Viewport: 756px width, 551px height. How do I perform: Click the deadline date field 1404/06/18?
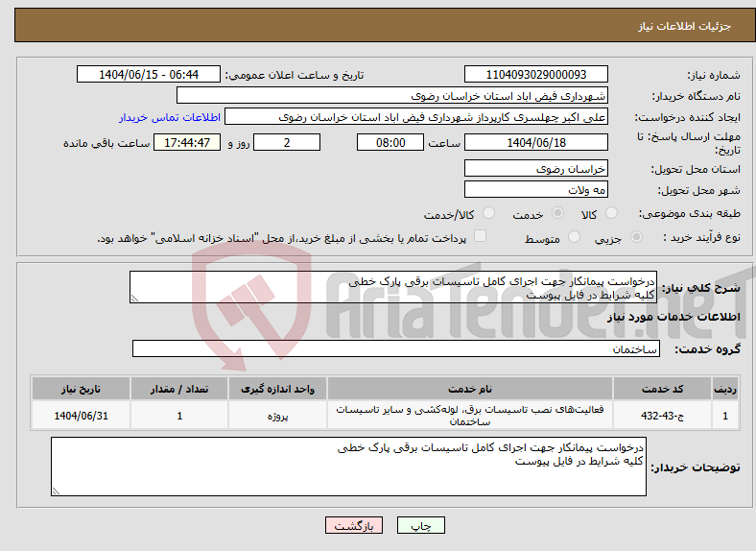point(535,142)
